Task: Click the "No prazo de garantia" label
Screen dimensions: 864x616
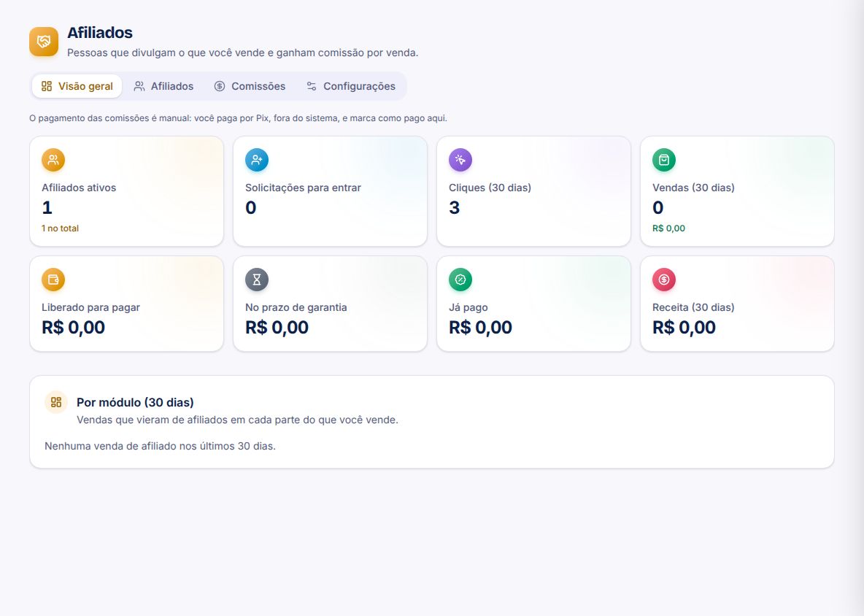Action: (296, 307)
